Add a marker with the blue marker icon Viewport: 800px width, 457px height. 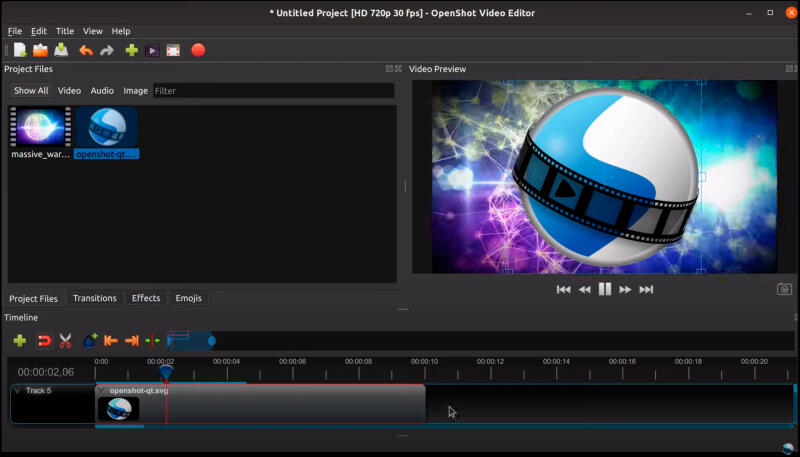pos(90,340)
